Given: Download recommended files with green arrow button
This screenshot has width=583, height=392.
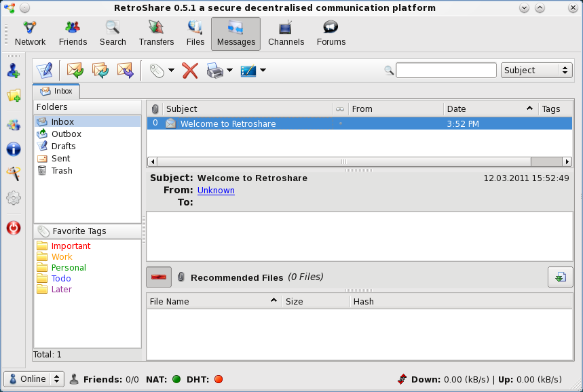Looking at the screenshot, I should click(561, 277).
